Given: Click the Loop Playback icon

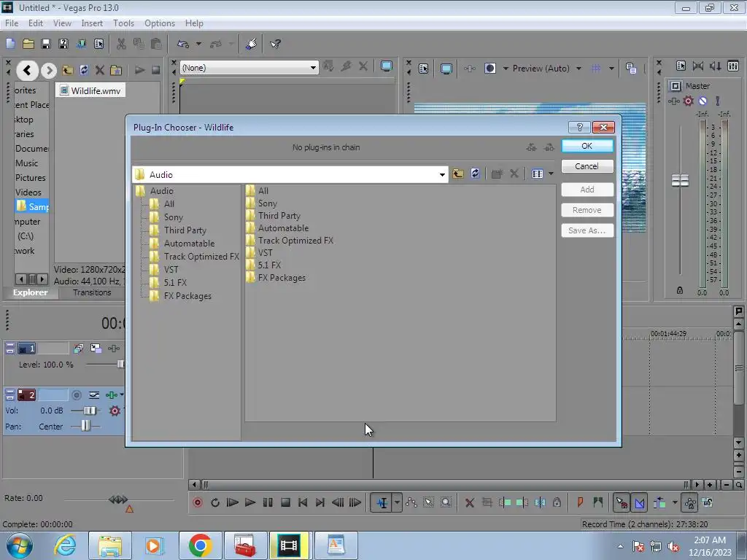Looking at the screenshot, I should [x=215, y=502].
